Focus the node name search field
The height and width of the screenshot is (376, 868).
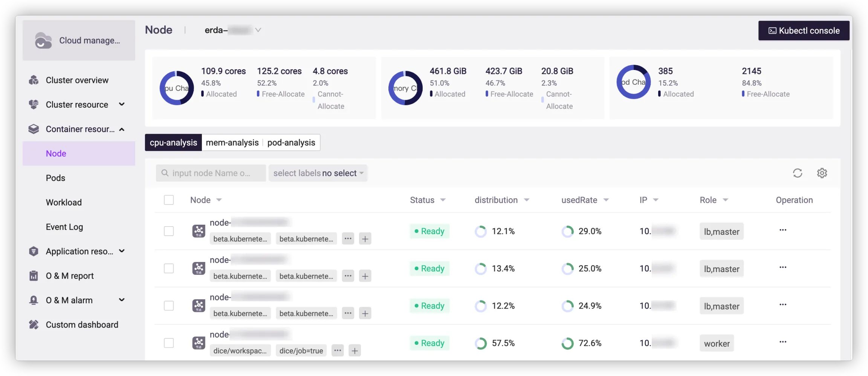(211, 173)
